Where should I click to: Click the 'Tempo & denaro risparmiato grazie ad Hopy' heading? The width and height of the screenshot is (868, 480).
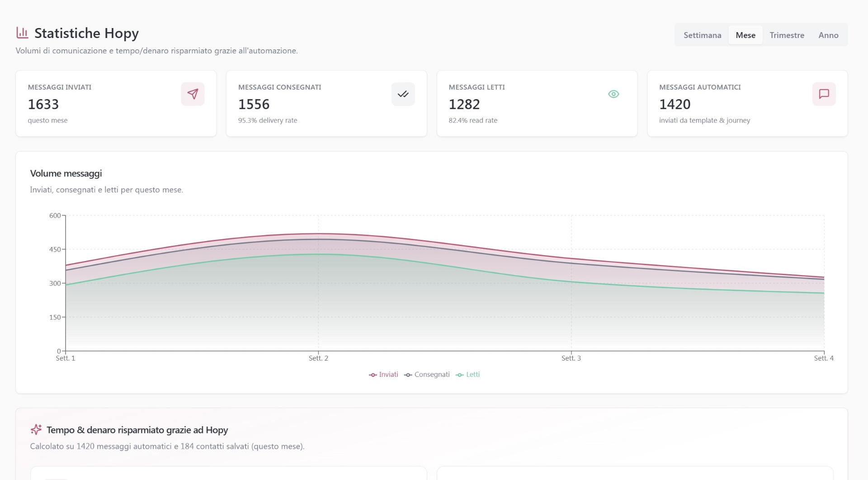[137, 430]
